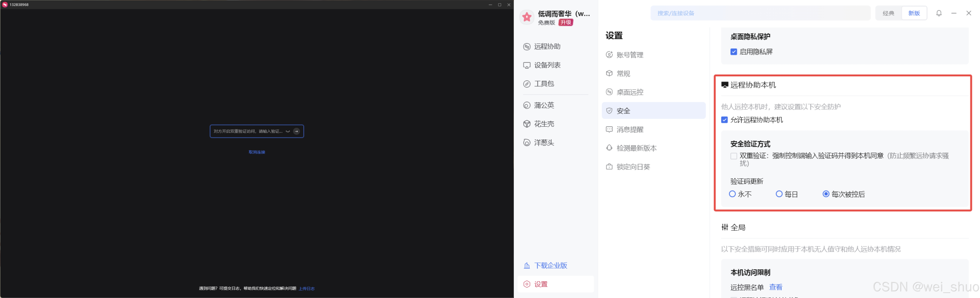This screenshot has width=980, height=298.
Task: Switch to the 经典 tab
Action: point(888,13)
